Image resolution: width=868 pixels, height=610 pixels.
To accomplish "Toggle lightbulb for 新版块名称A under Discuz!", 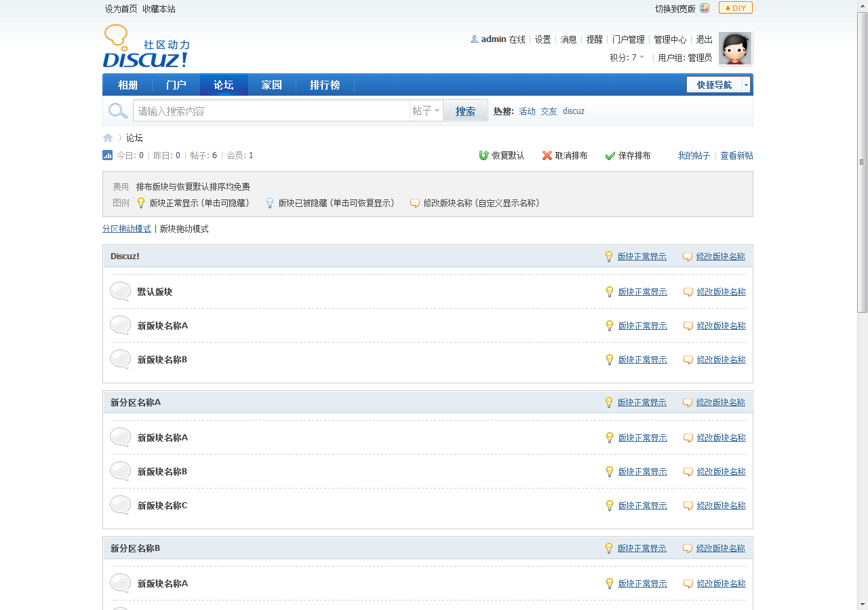I will coord(610,326).
